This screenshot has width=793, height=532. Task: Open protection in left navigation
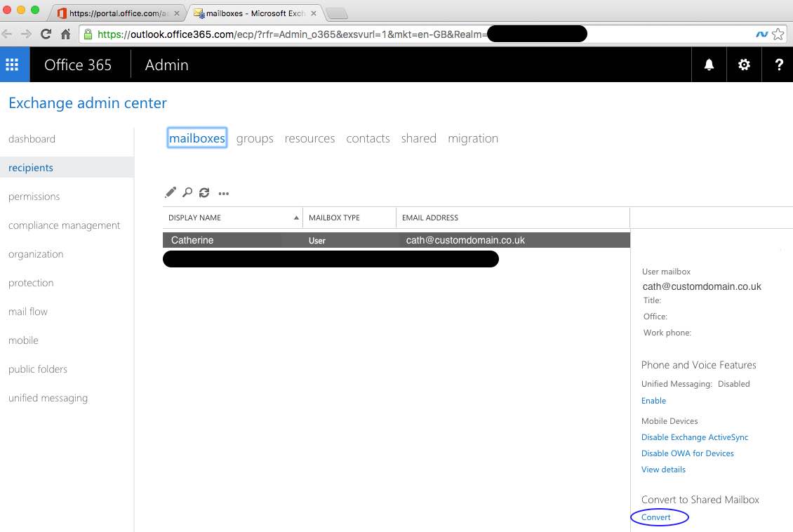point(31,283)
